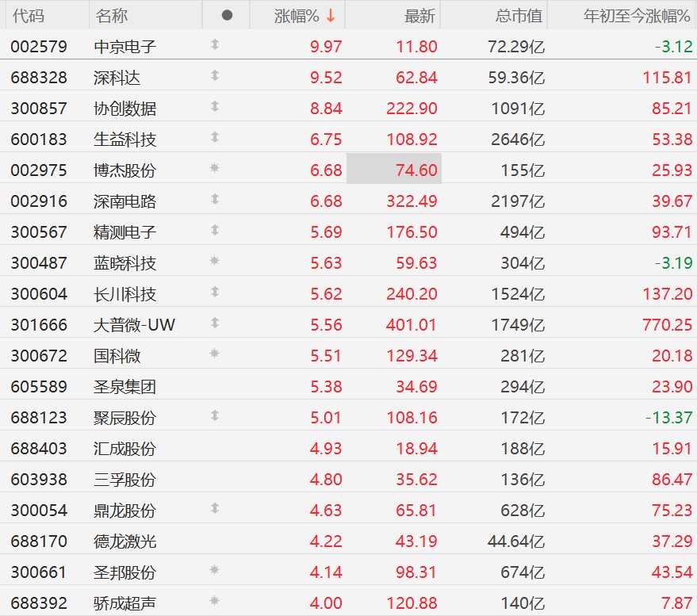Click the marker icon for 鼎龙股份
Image resolution: width=697 pixels, height=616 pixels.
coord(215,508)
